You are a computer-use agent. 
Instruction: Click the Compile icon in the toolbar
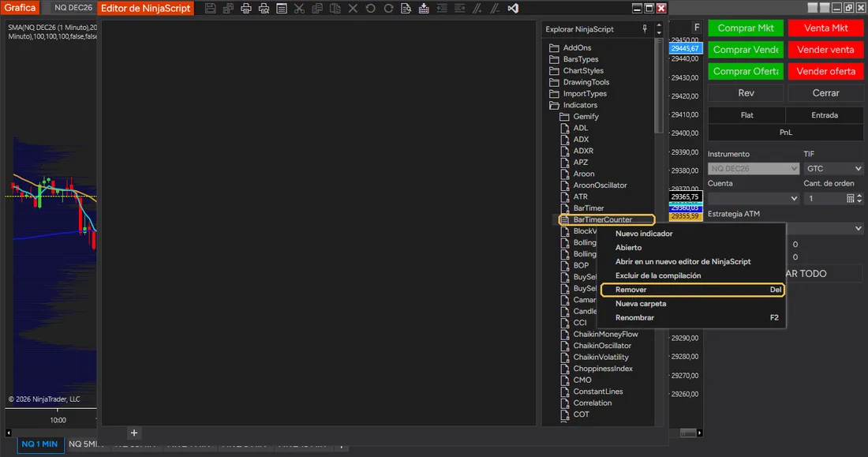coord(424,9)
